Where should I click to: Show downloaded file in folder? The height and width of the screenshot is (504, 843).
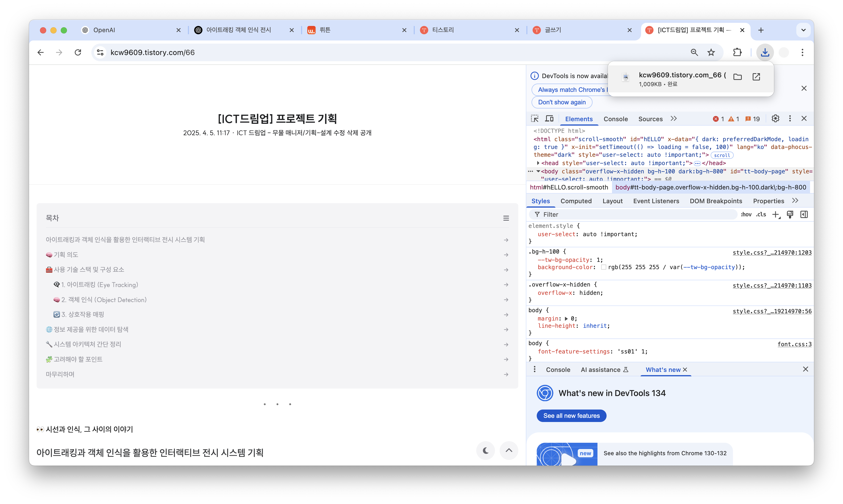point(737,77)
